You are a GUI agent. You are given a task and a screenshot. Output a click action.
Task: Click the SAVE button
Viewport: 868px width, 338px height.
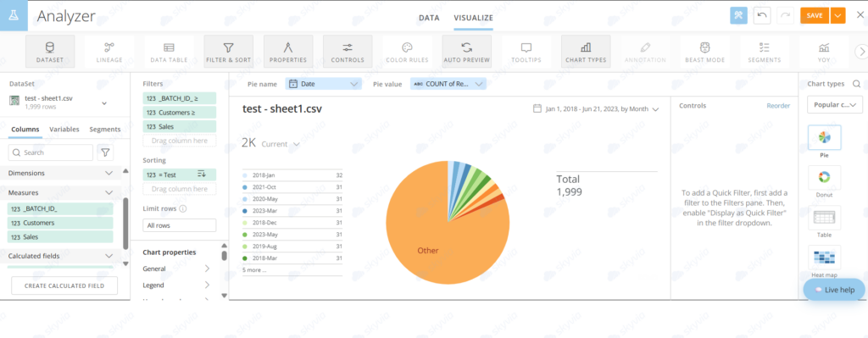click(x=815, y=15)
